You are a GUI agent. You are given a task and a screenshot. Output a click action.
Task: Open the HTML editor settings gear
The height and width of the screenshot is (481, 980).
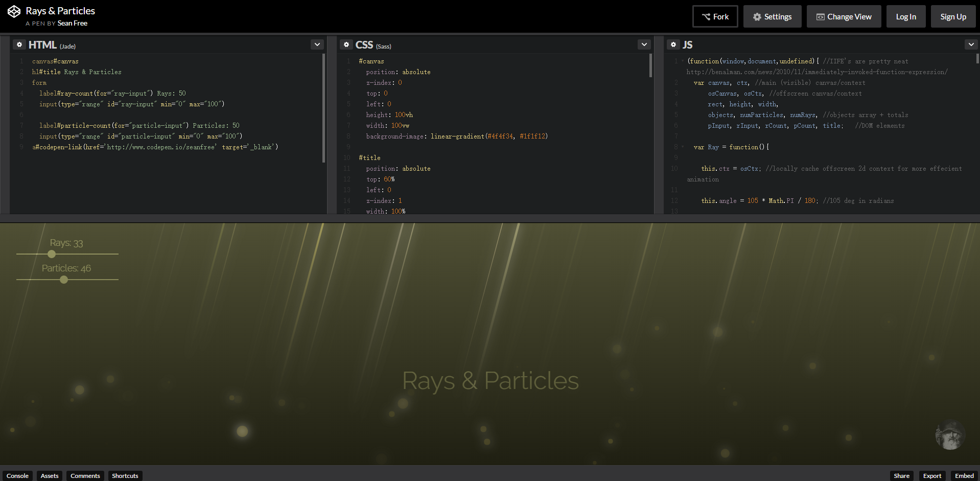(19, 44)
